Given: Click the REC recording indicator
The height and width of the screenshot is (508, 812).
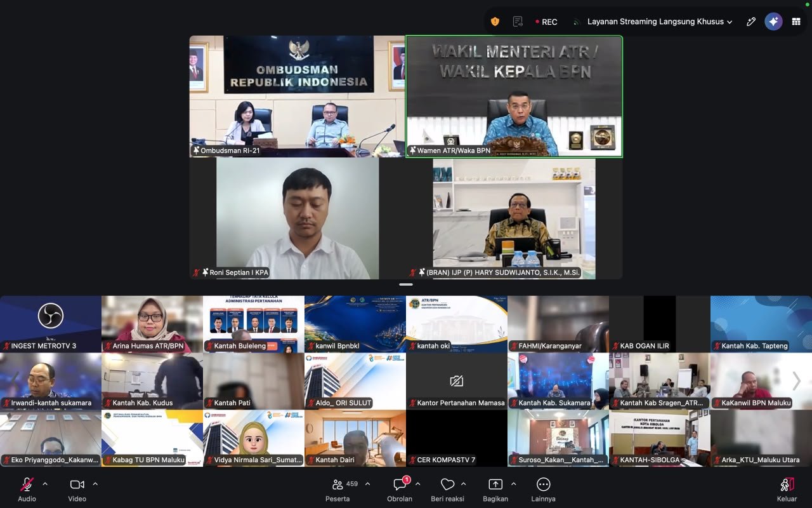Looking at the screenshot, I should pyautogui.click(x=546, y=22).
